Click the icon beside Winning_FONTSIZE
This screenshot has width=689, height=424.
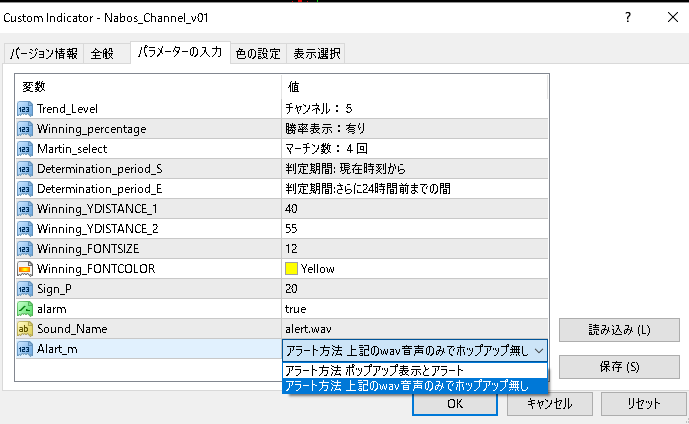pos(25,249)
